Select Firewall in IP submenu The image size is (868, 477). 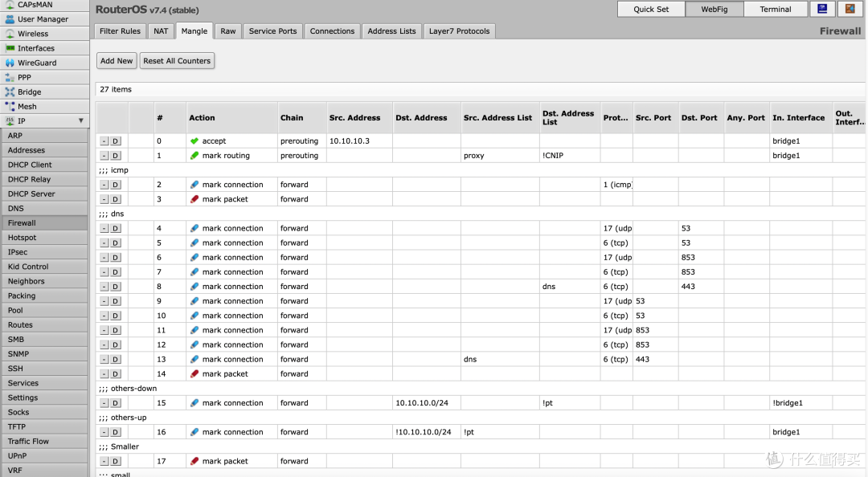pyautogui.click(x=44, y=223)
